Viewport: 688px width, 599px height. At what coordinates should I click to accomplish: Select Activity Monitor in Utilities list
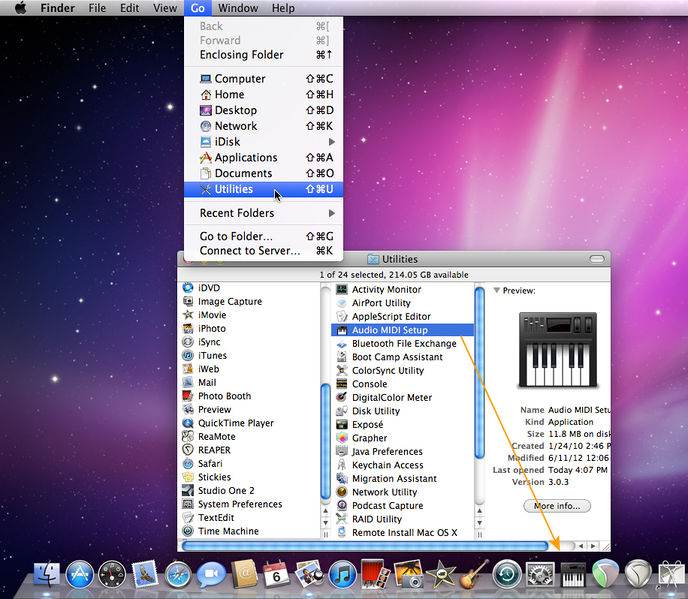pyautogui.click(x=402, y=289)
